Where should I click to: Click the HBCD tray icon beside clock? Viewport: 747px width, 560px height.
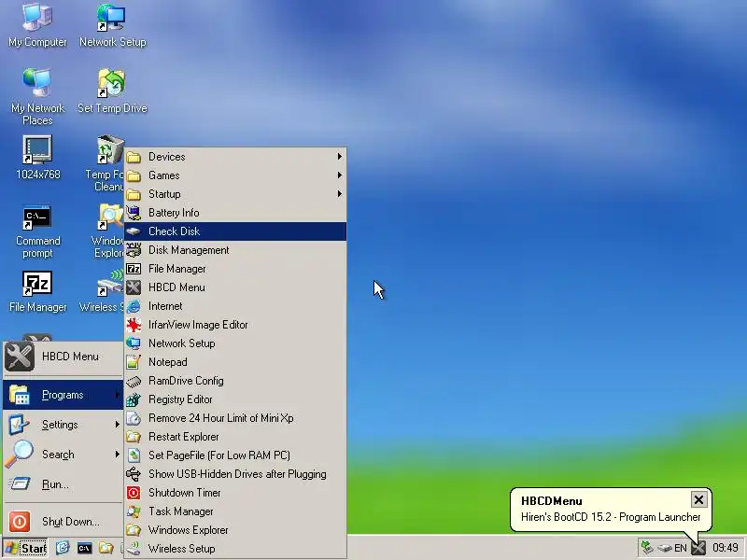(698, 548)
